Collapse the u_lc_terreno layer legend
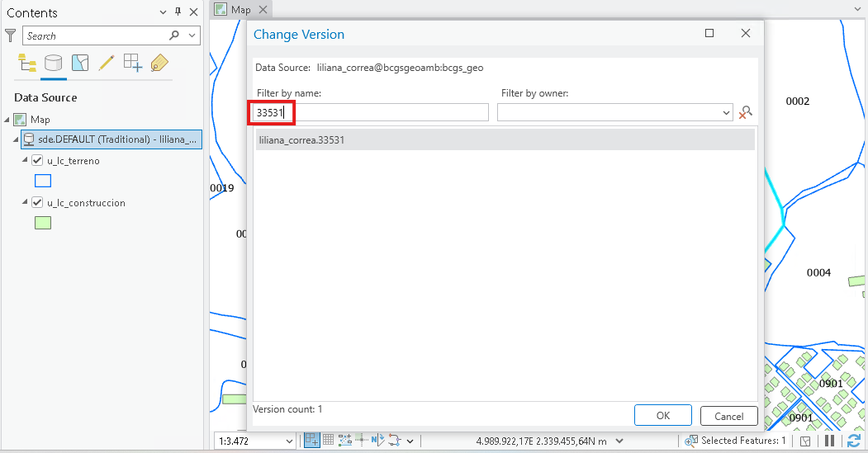The image size is (868, 453). click(25, 160)
